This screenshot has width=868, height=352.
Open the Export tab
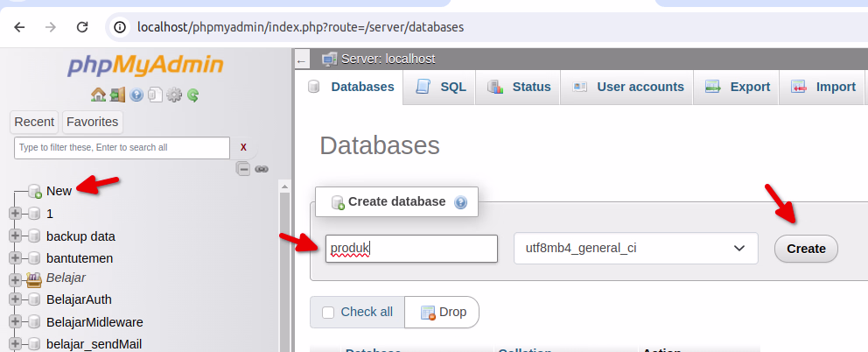click(x=737, y=87)
